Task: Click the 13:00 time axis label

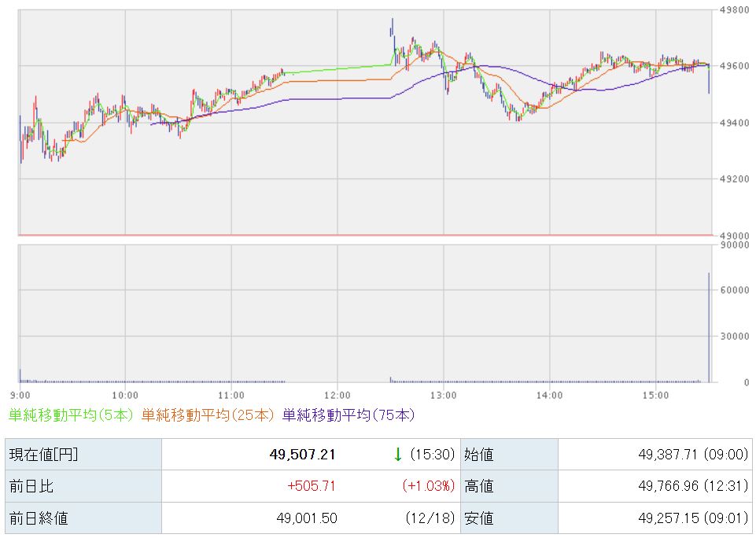Action: tap(443, 395)
